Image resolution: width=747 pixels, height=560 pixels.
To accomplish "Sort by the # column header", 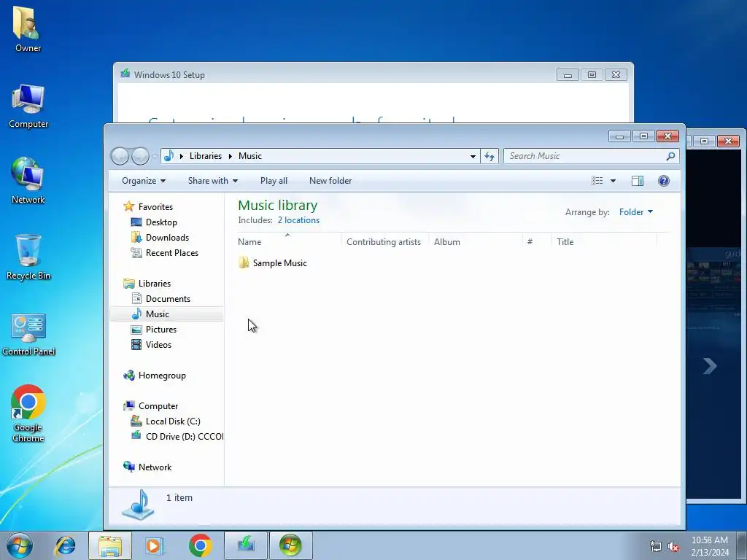I will tap(536, 241).
